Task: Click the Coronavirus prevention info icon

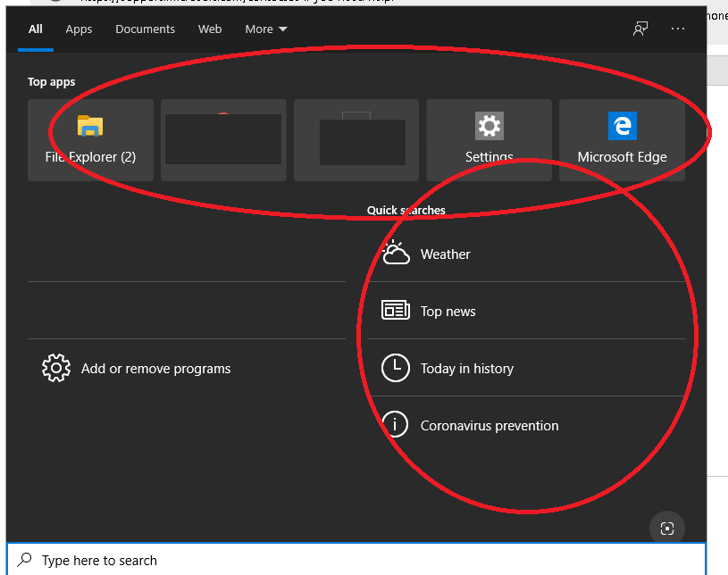Action: 395,425
